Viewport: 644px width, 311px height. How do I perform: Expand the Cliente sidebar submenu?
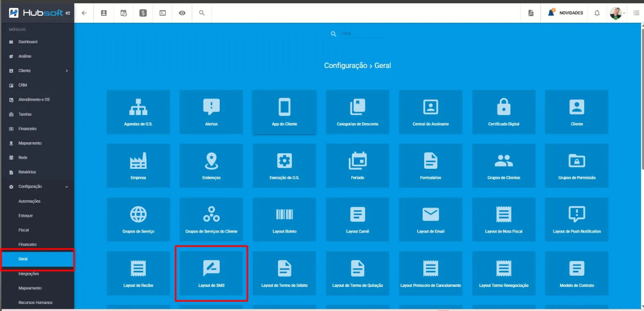click(67, 71)
